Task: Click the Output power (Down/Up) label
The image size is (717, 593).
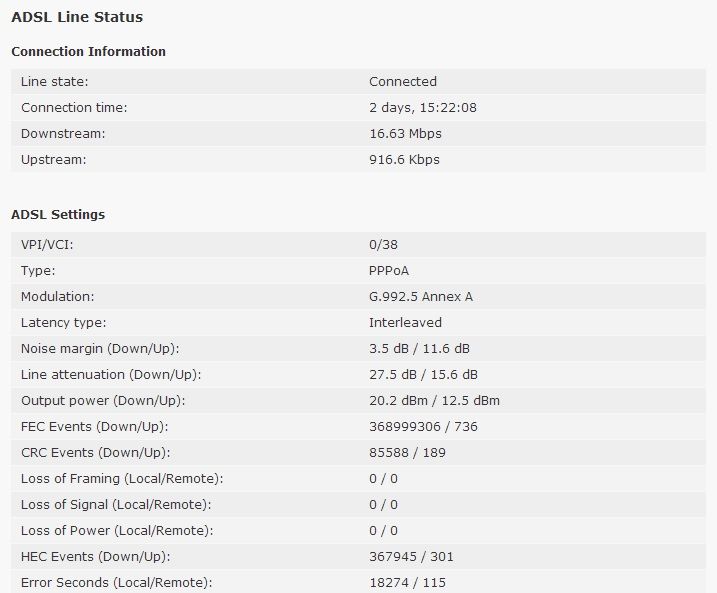Action: [103, 401]
